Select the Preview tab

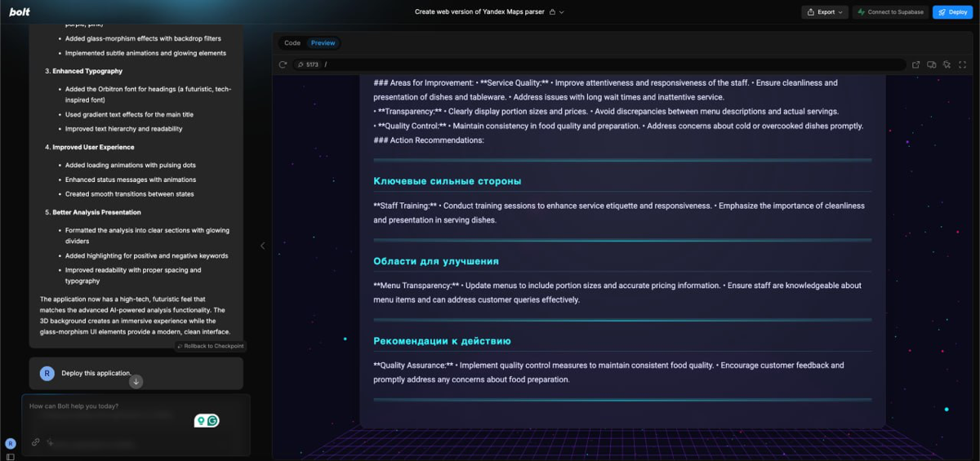click(323, 43)
